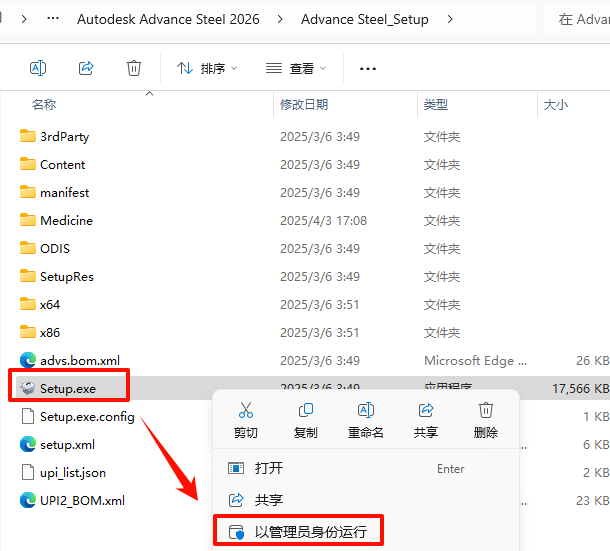
Task: Select the x64 folder
Action: click(x=40, y=305)
